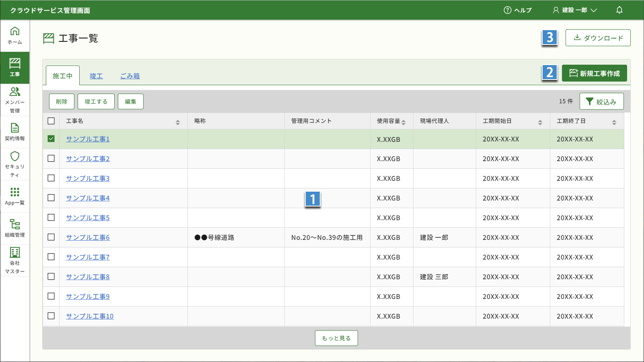Check the サンプル工事2 checkbox

[x=51, y=158]
